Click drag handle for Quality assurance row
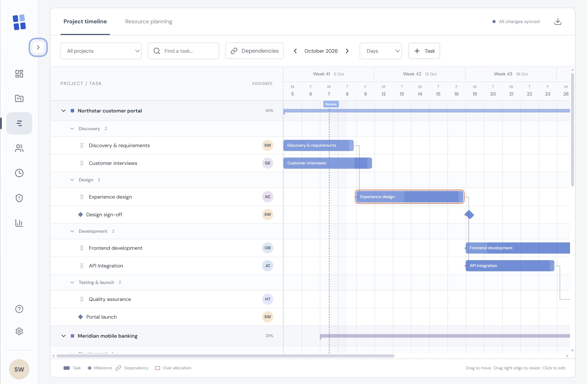The height and width of the screenshot is (384, 588). [x=82, y=299]
